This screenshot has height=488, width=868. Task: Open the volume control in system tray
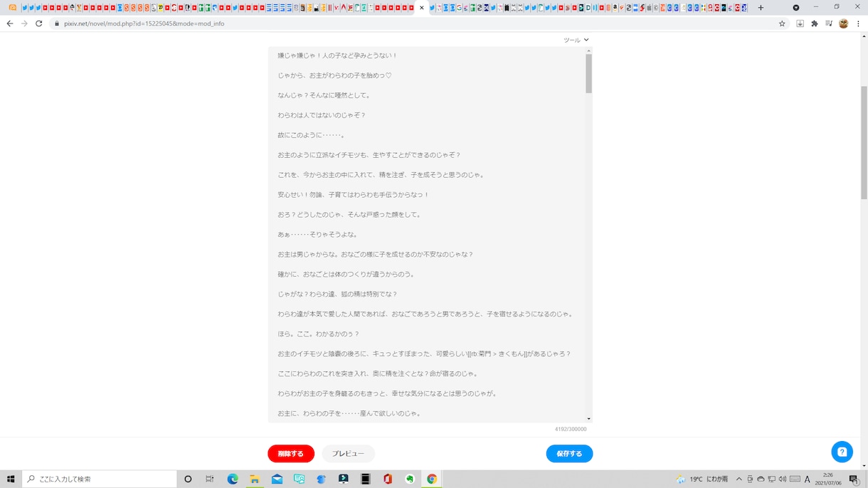pyautogui.click(x=783, y=479)
